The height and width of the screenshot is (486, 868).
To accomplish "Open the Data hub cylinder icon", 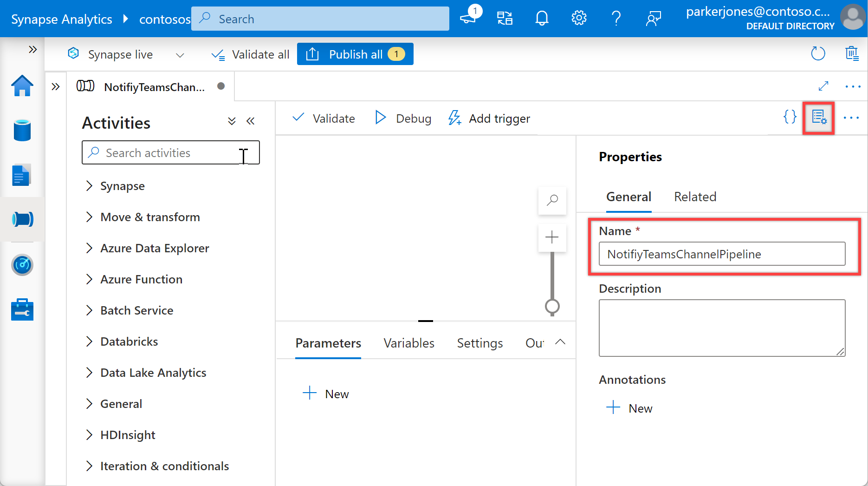I will (22, 130).
